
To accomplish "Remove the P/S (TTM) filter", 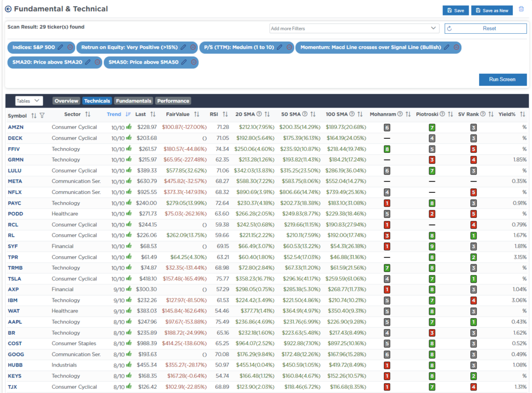I will coord(289,47).
